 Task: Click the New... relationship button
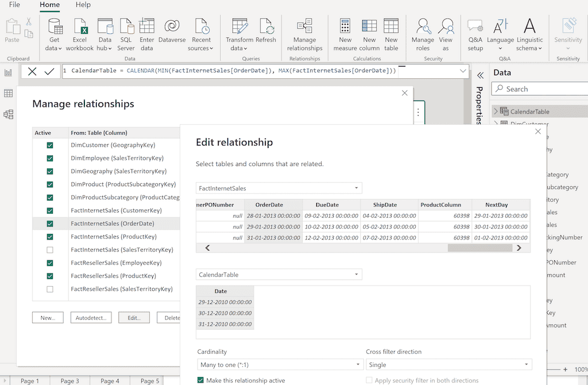point(48,318)
